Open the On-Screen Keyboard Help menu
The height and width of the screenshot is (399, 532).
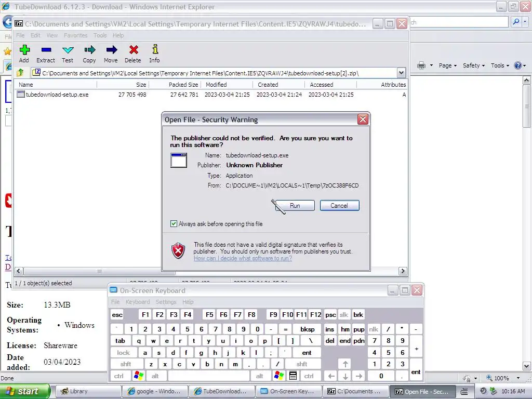click(188, 302)
